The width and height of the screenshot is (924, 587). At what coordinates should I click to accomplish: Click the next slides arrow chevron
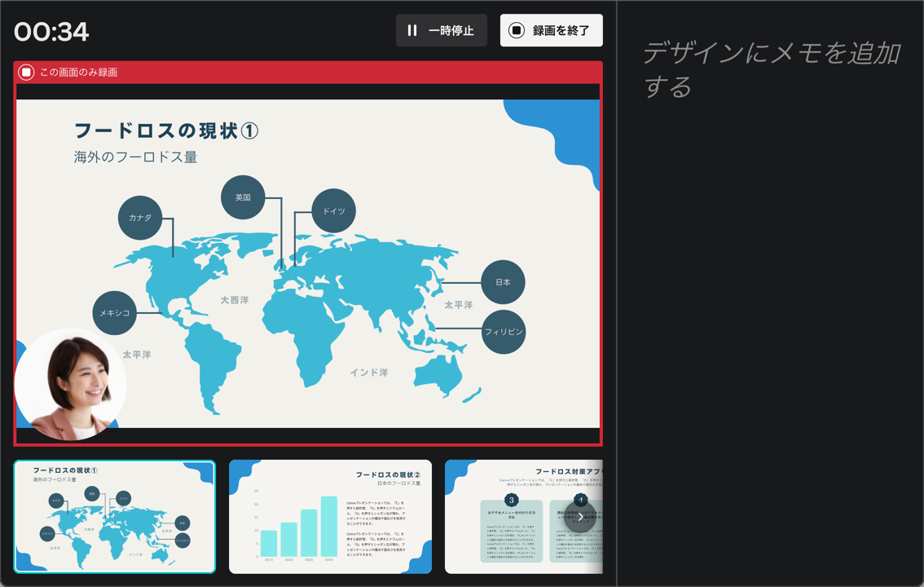point(580,517)
